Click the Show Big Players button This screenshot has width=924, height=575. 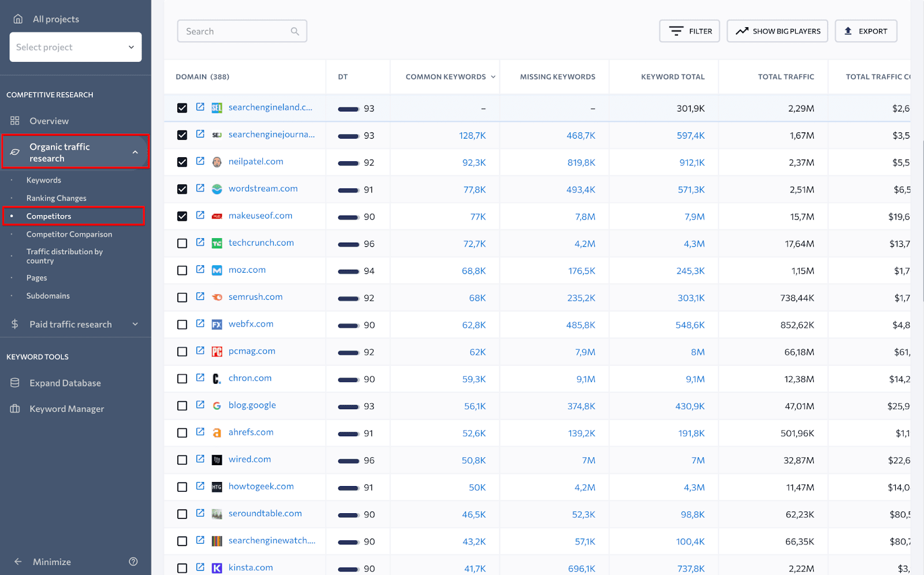tap(777, 31)
